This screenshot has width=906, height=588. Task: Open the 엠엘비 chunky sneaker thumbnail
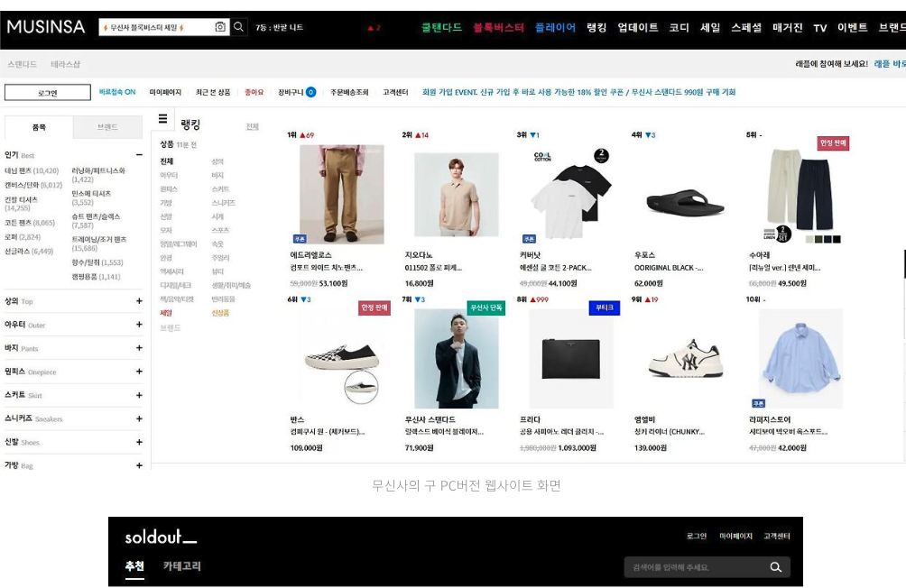(685, 359)
